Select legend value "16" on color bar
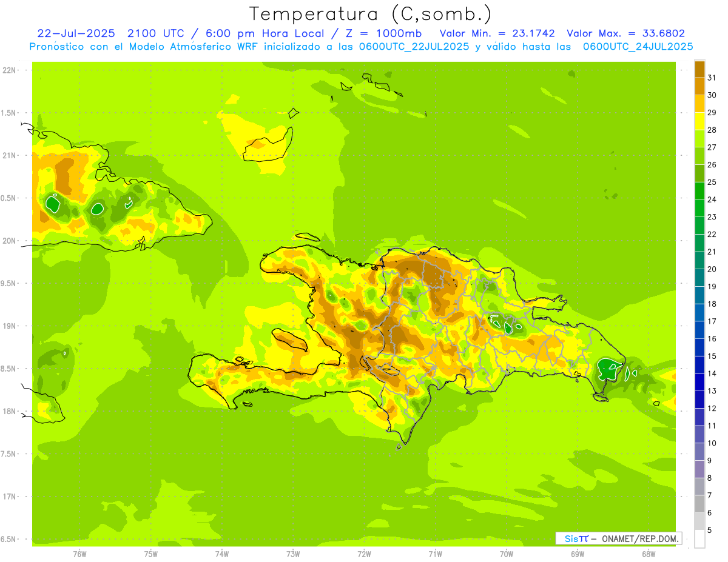 [x=712, y=339]
